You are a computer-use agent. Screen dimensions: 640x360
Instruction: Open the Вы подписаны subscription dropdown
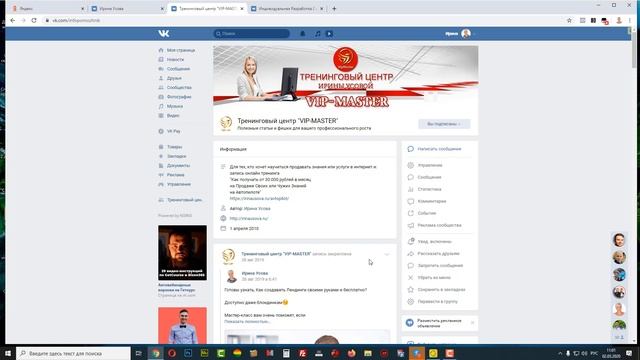(444, 124)
